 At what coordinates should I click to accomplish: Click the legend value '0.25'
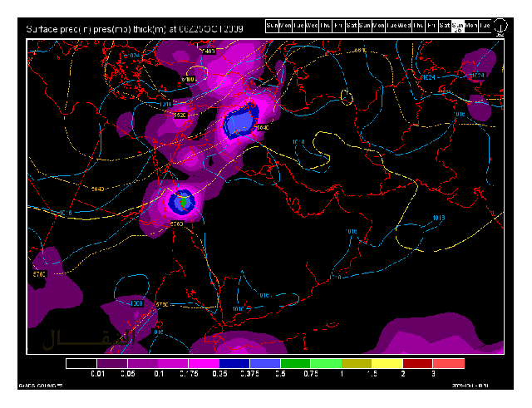tap(219, 374)
